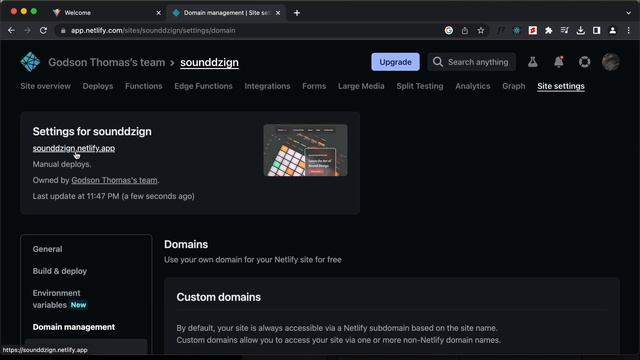Screen dimensions: 640x360
Task: Open the Integrations tab
Action: point(267,86)
